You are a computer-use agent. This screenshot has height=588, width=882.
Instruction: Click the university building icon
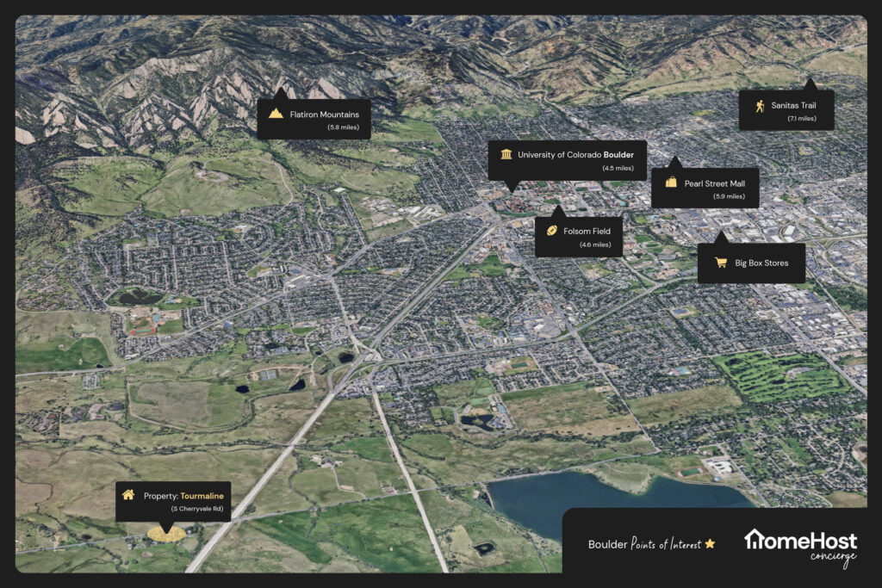coord(505,155)
